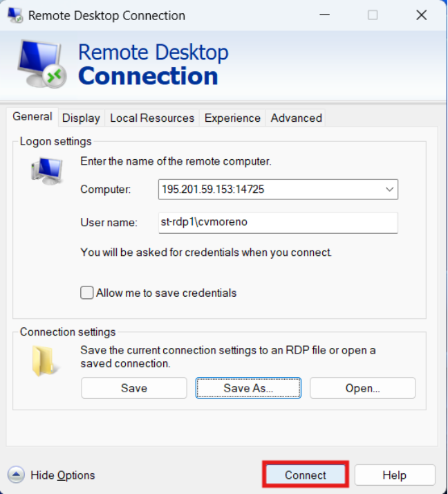Expand the Computer address dropdown
448x494 pixels.
point(389,189)
